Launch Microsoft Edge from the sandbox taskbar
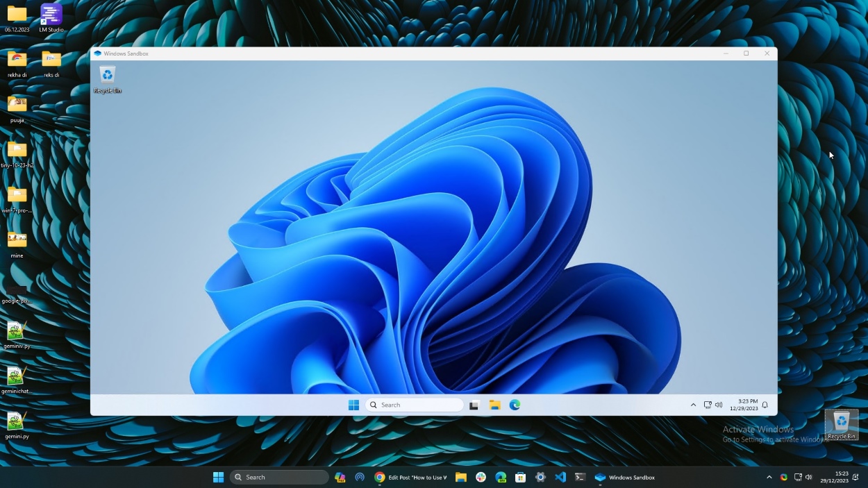This screenshot has width=868, height=488. click(515, 405)
